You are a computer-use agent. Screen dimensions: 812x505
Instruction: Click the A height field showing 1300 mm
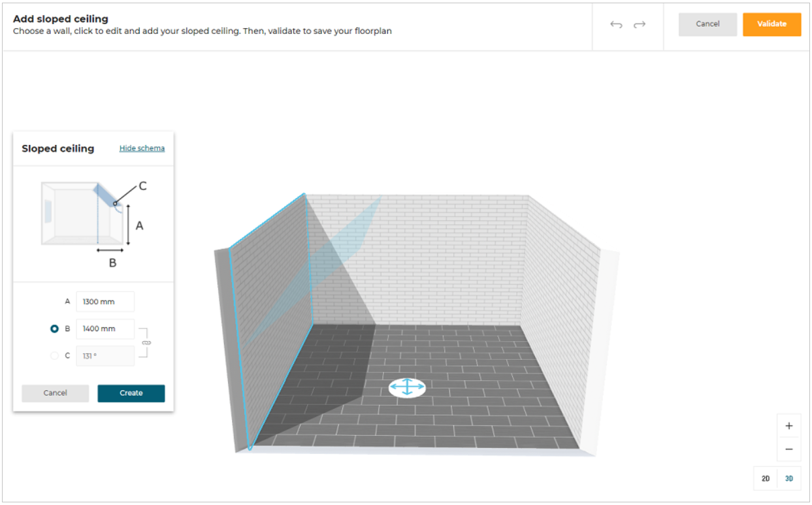[105, 302]
